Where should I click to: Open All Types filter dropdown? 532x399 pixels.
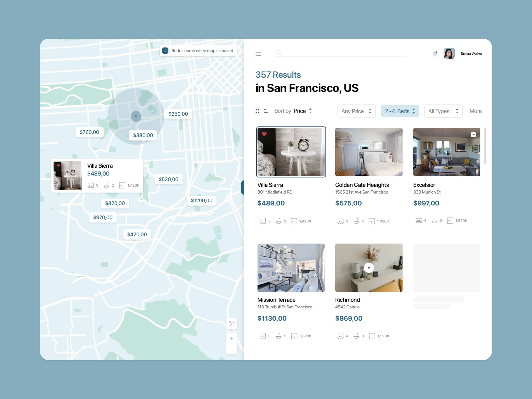point(443,111)
